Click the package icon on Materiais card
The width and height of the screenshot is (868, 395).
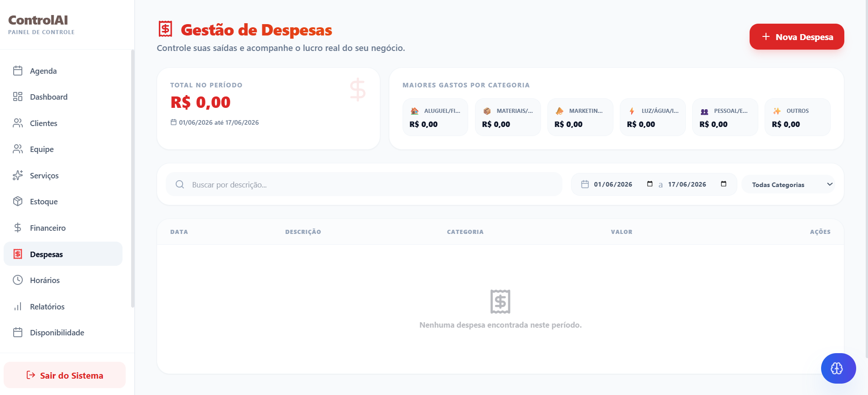pyautogui.click(x=487, y=111)
